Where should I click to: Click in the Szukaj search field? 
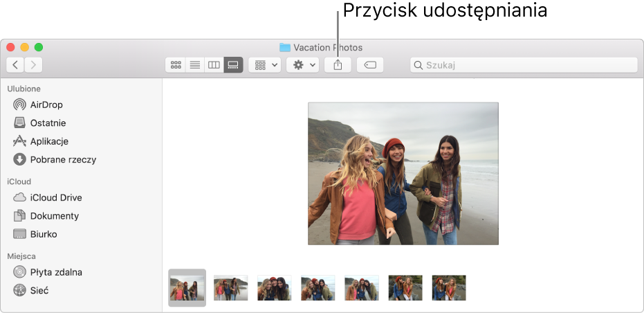click(x=526, y=65)
